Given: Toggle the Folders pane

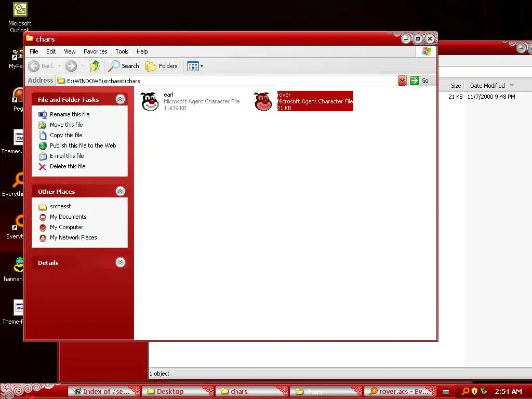Looking at the screenshot, I should tap(162, 66).
